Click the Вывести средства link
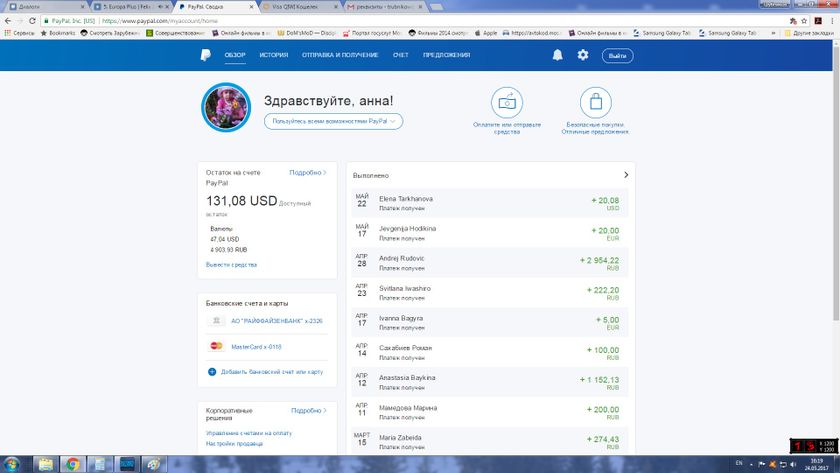 231,264
